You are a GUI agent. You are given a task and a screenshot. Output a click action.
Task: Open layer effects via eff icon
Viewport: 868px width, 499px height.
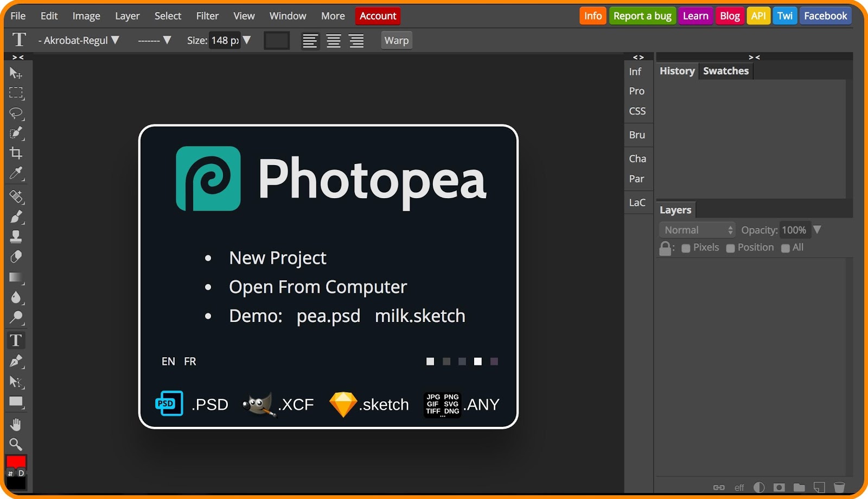click(x=739, y=488)
